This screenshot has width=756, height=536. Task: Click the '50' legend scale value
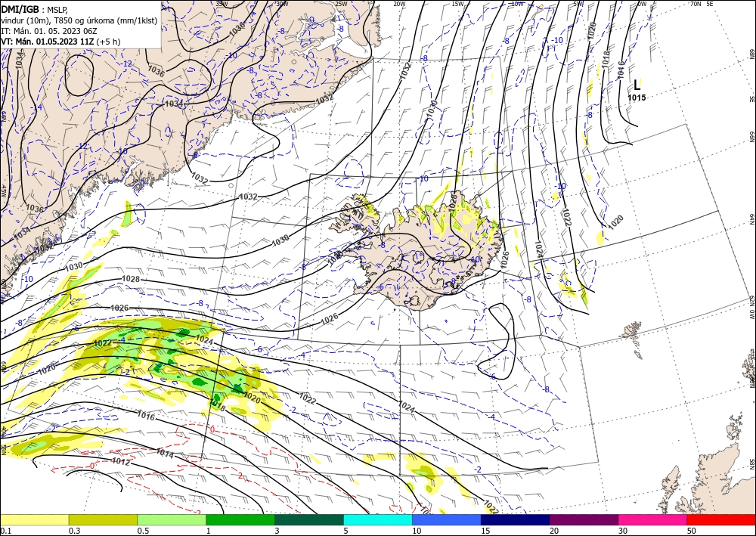(x=692, y=531)
